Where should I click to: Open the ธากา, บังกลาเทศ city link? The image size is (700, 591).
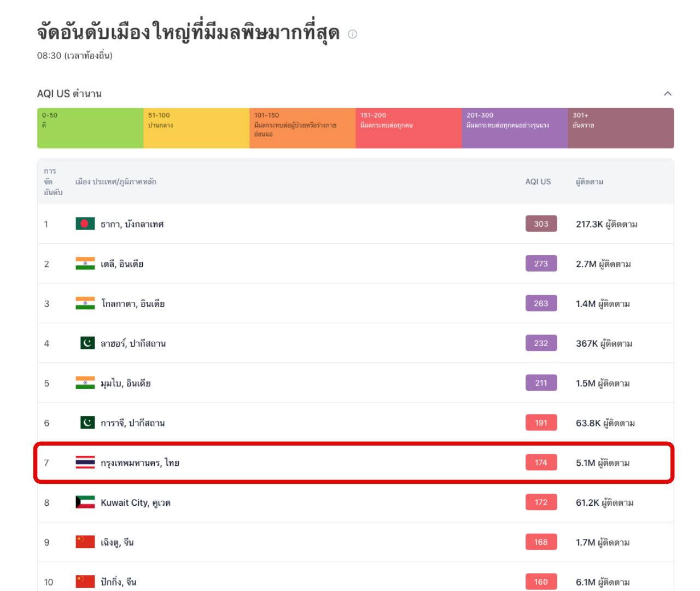pyautogui.click(x=132, y=224)
